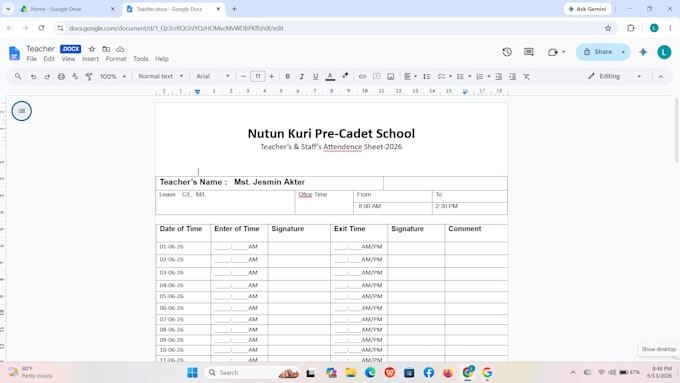Open File Explorer from the taskbar
680x383 pixels.
pyautogui.click(x=350, y=373)
